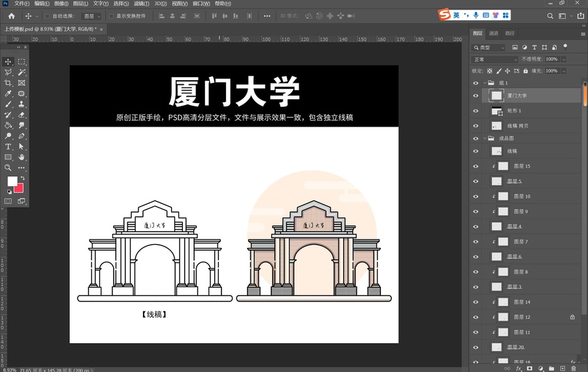Hide the 厦门大学 layer

point(476,95)
